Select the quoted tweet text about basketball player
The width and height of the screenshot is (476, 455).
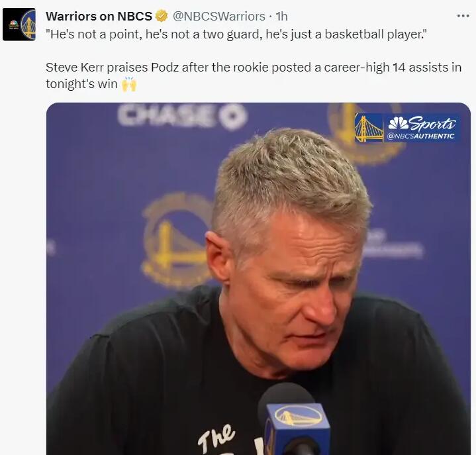click(x=236, y=34)
